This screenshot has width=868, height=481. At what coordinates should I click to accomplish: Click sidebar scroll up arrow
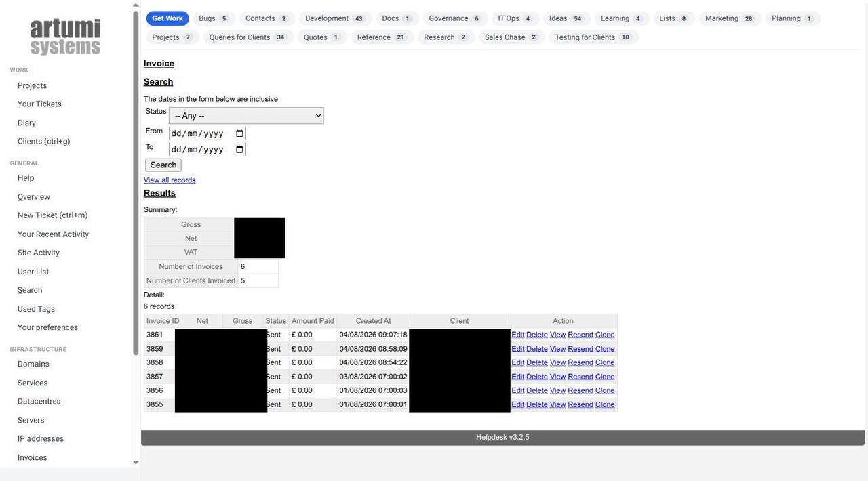[136, 5]
